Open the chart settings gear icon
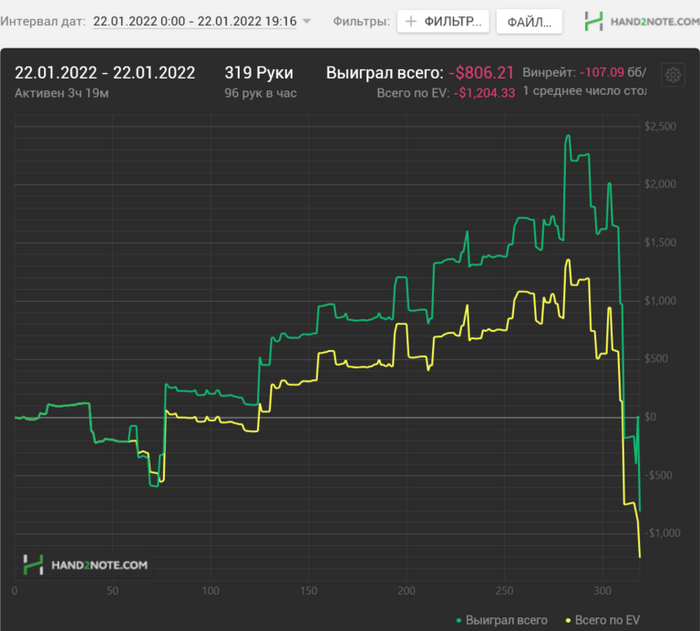700x631 pixels. pyautogui.click(x=673, y=75)
